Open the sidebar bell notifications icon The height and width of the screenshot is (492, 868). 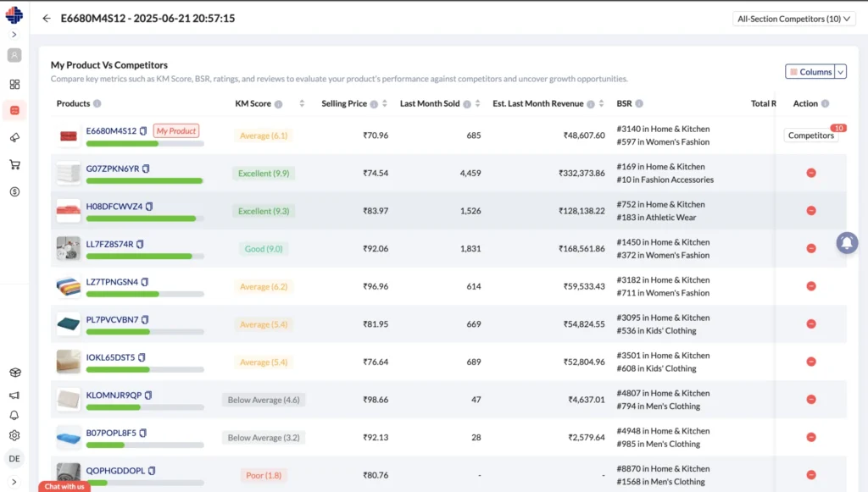(x=14, y=415)
